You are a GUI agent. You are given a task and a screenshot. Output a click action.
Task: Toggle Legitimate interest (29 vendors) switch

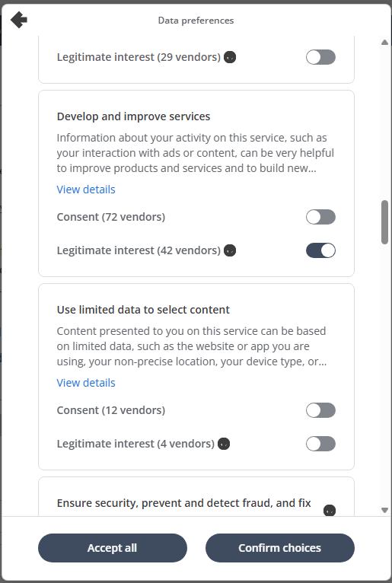pyautogui.click(x=320, y=57)
